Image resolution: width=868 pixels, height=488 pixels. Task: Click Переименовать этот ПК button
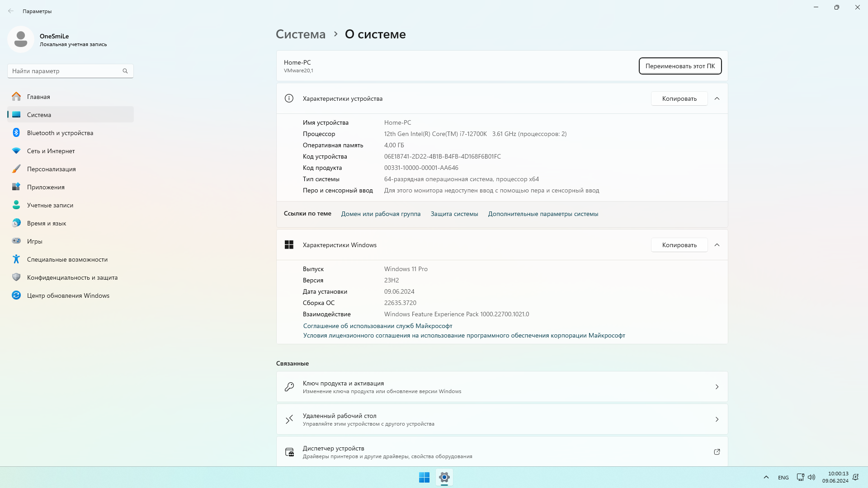click(x=680, y=66)
